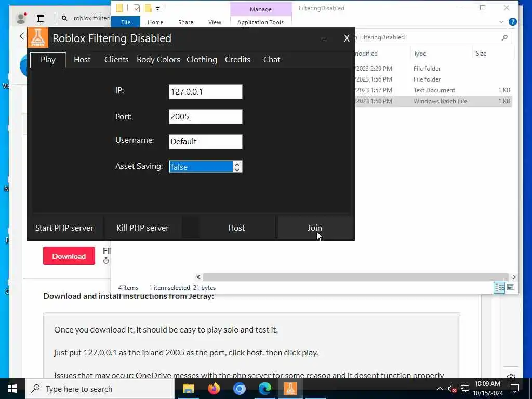Screen dimensions: 532x399
Task: Open File Explorer from the taskbar
Action: coord(188,389)
